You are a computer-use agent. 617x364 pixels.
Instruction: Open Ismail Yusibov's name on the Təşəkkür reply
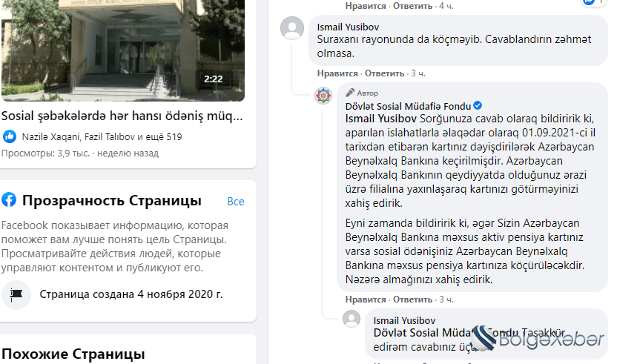pos(404,321)
